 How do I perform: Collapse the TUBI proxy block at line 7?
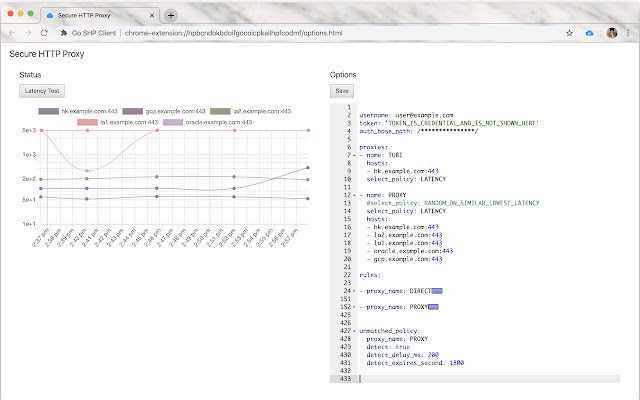354,156
